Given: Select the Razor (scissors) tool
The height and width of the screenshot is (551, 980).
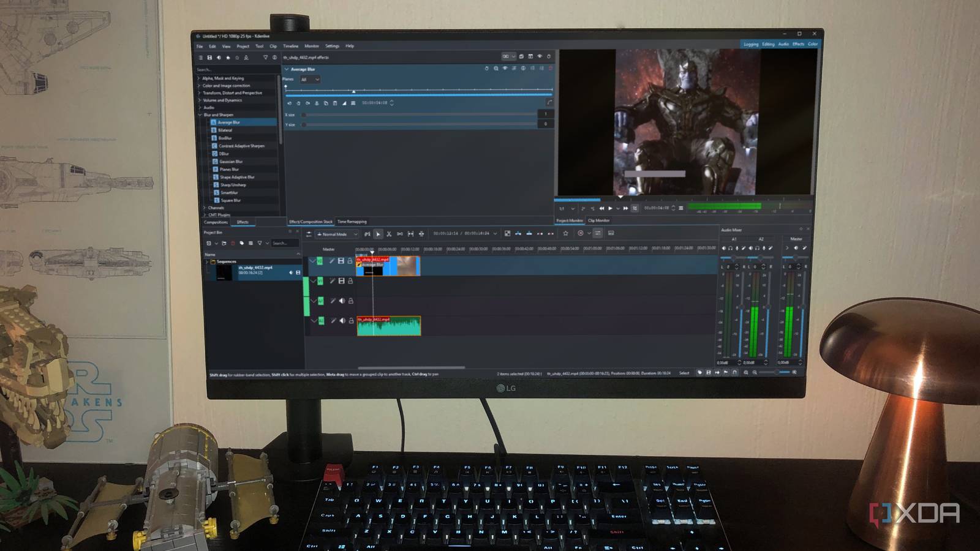Looking at the screenshot, I should click(x=388, y=234).
